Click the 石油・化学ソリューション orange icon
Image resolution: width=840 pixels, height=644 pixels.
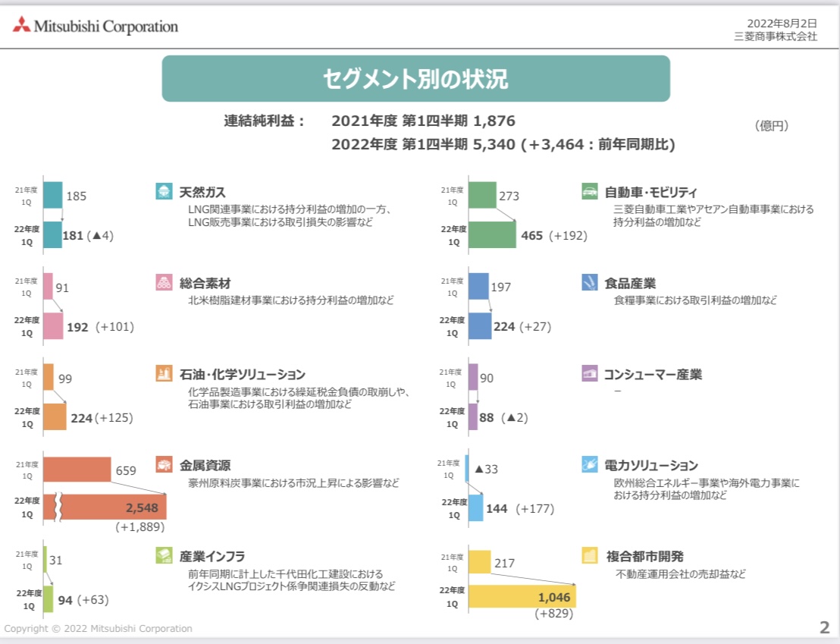click(164, 374)
